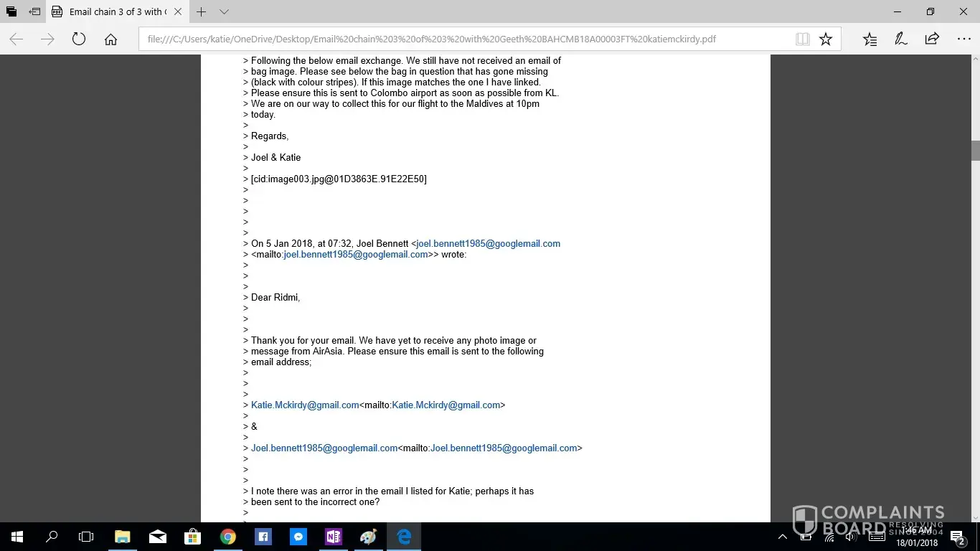Go forward to the next page

click(x=47, y=39)
